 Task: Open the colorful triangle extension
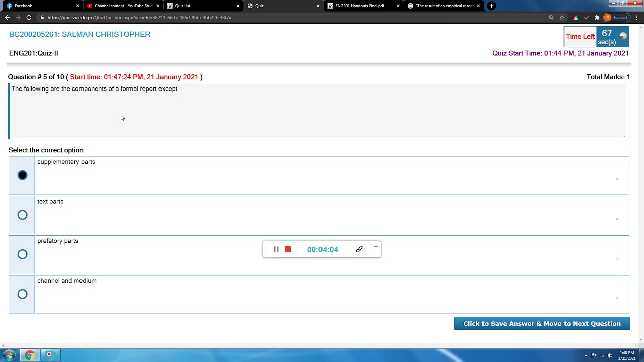[x=576, y=17]
